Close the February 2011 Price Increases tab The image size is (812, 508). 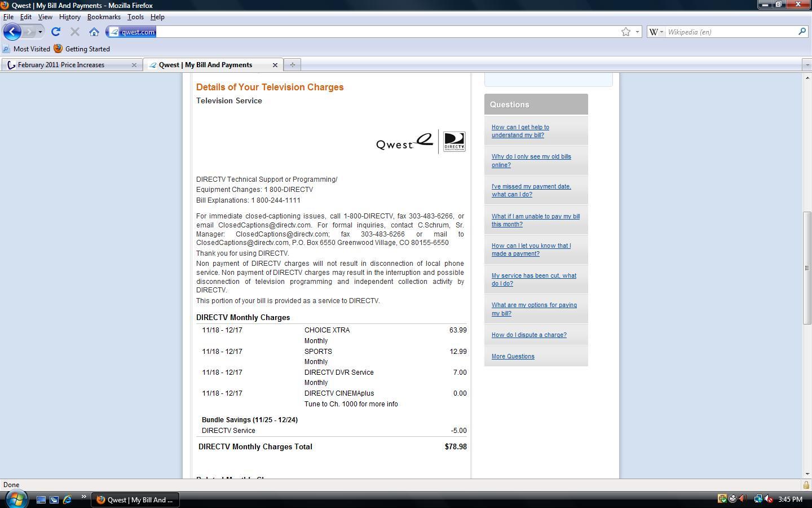point(134,65)
